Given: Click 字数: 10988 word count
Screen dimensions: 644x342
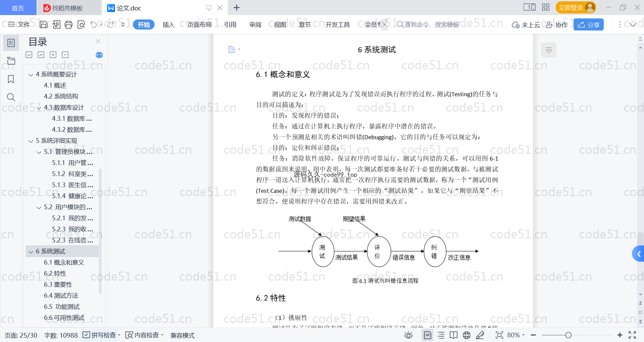Looking at the screenshot, I should point(61,335).
